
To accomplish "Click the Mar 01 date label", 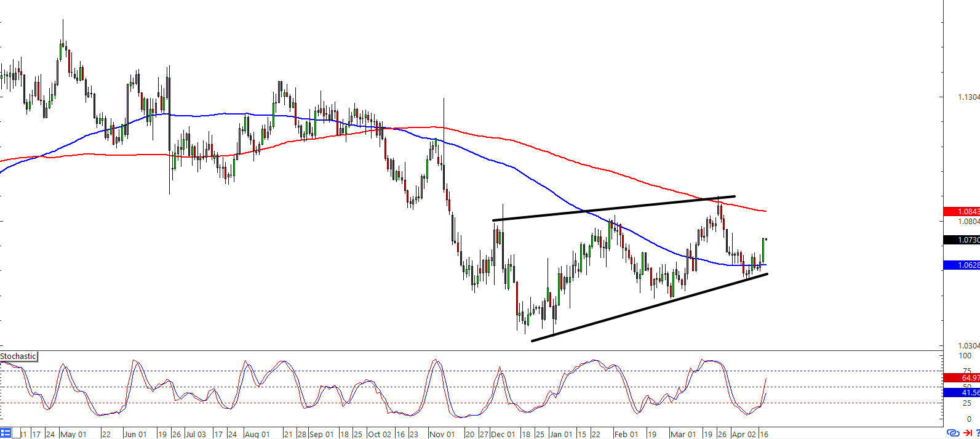I will click(x=683, y=434).
